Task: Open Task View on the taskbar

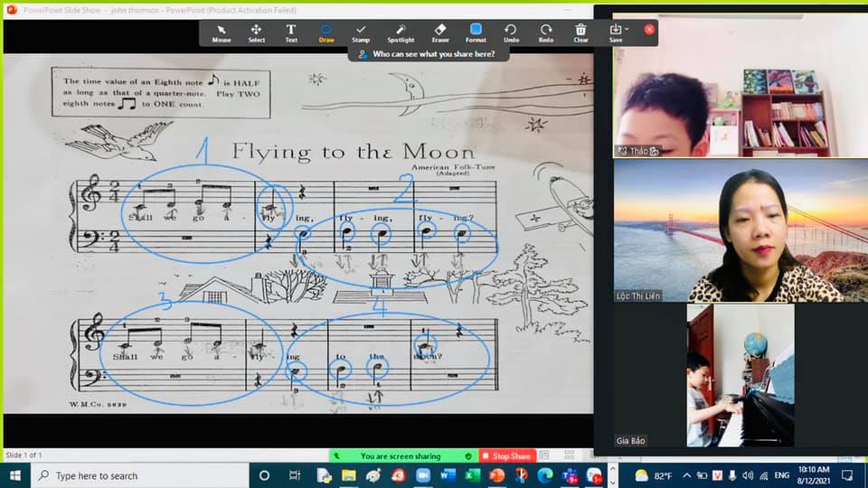Action: [x=295, y=475]
